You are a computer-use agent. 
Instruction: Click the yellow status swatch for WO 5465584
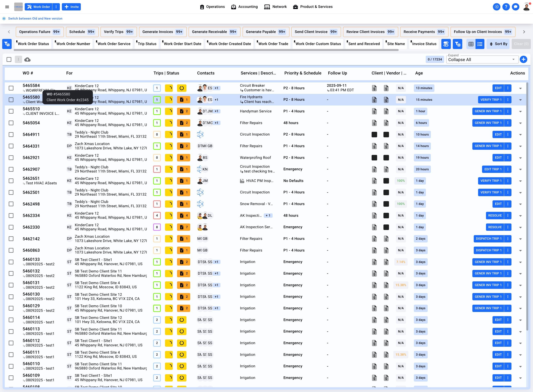coord(169,88)
